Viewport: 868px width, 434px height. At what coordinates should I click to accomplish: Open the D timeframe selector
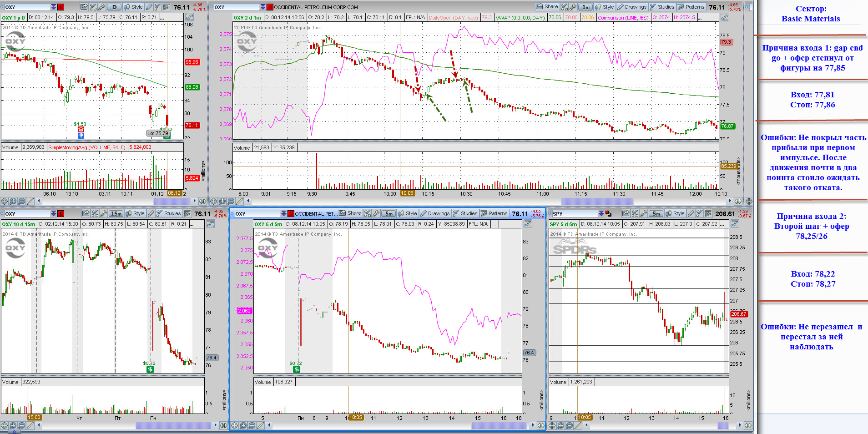pyautogui.click(x=114, y=7)
